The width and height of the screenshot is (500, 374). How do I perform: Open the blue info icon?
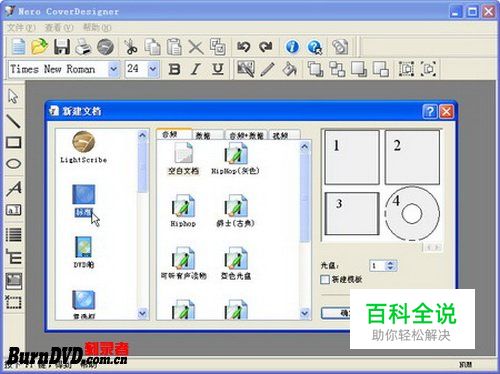(x=292, y=47)
